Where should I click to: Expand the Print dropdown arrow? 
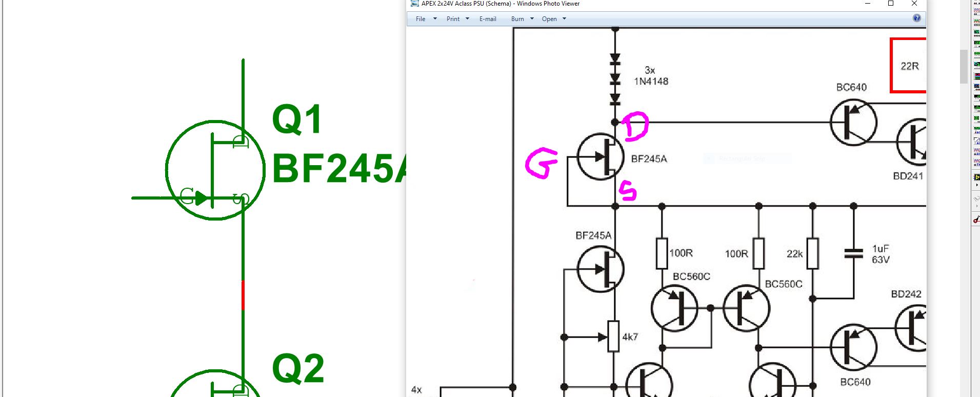(x=467, y=19)
